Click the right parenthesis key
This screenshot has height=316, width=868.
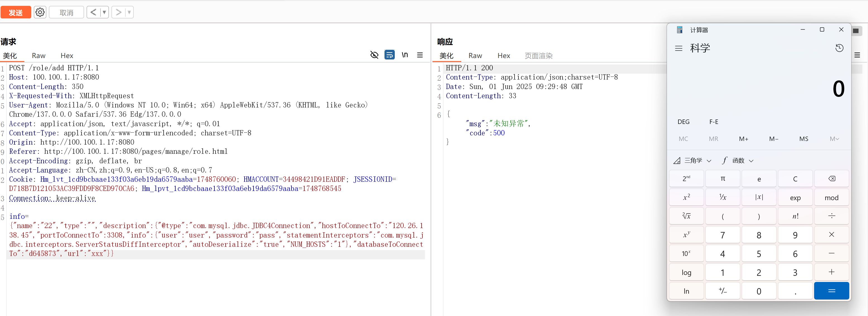pyautogui.click(x=759, y=216)
